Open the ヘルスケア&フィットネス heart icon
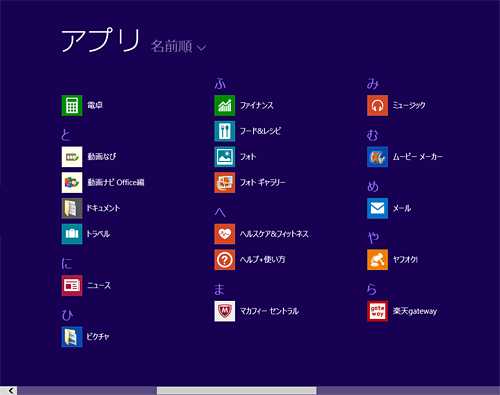The width and height of the screenshot is (500, 395). [x=225, y=234]
